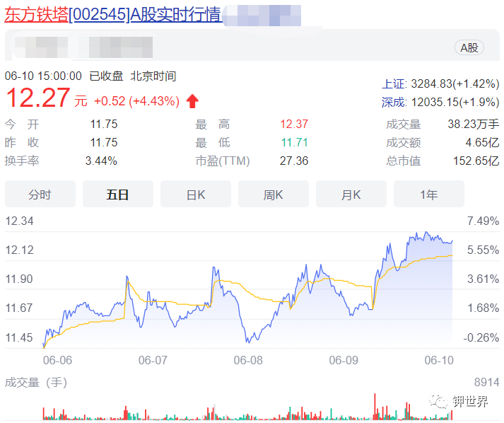Click the 成交量 (手) volume chart label
Screen dimensions: 504x423
coord(36,383)
